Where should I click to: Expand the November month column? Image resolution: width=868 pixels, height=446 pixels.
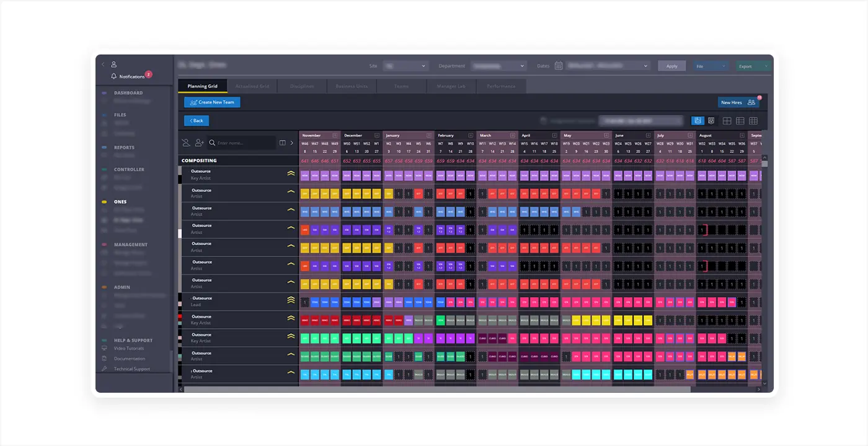point(335,135)
